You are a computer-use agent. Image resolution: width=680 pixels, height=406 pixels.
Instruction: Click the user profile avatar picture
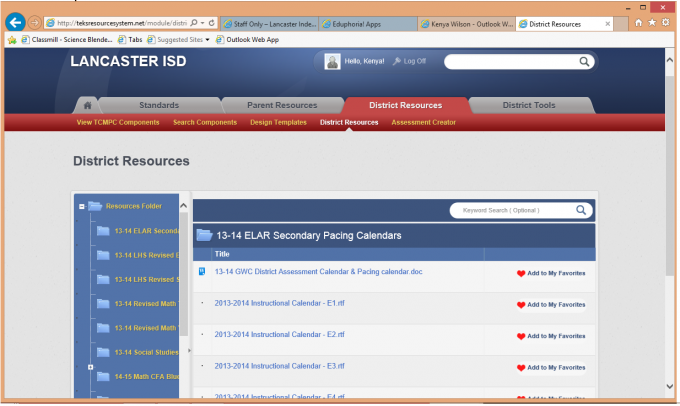click(333, 62)
